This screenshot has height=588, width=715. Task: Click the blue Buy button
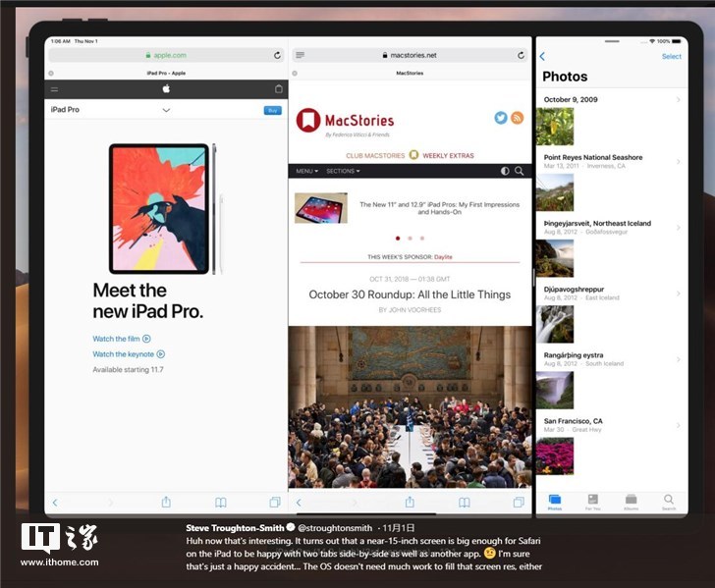tap(273, 110)
